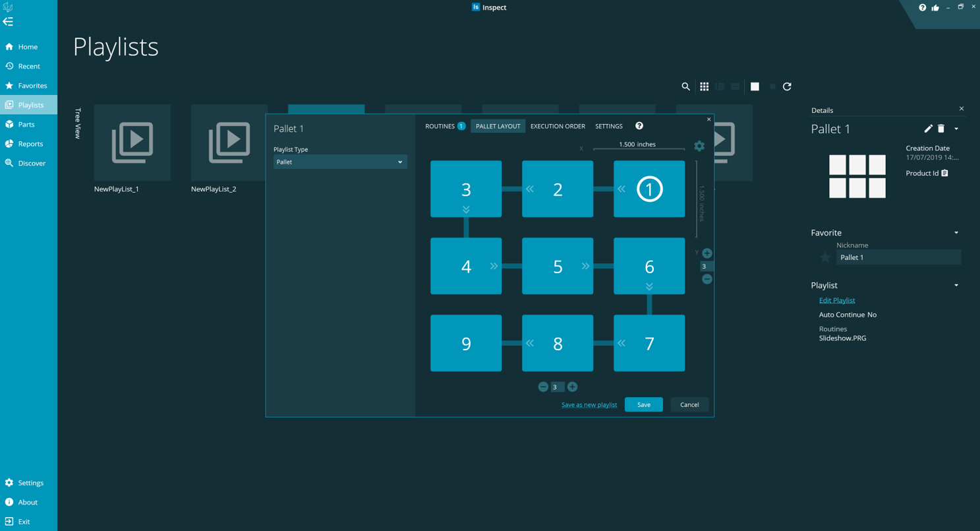The width and height of the screenshot is (980, 531).
Task: Select pallet cell 6
Action: coord(649,266)
